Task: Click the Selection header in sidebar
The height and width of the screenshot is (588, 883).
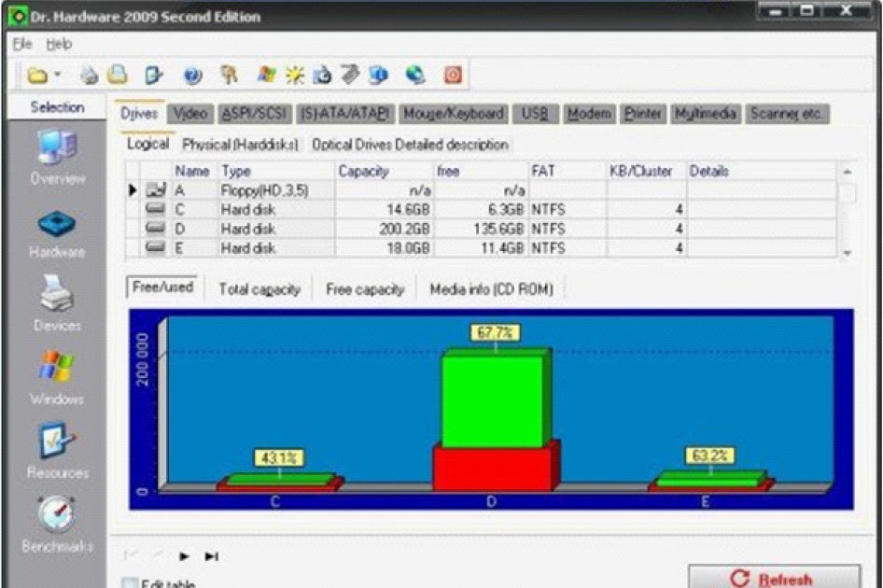Action: point(58,107)
